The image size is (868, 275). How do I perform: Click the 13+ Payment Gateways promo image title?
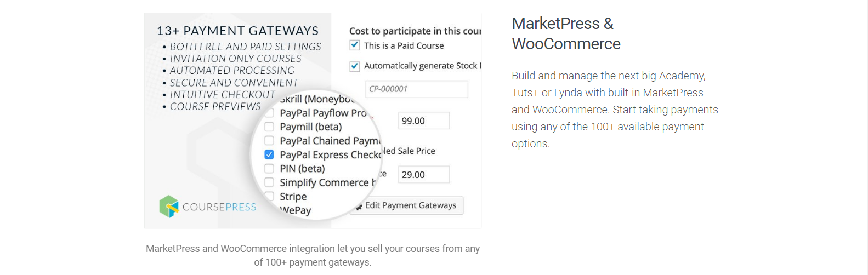coord(238,31)
